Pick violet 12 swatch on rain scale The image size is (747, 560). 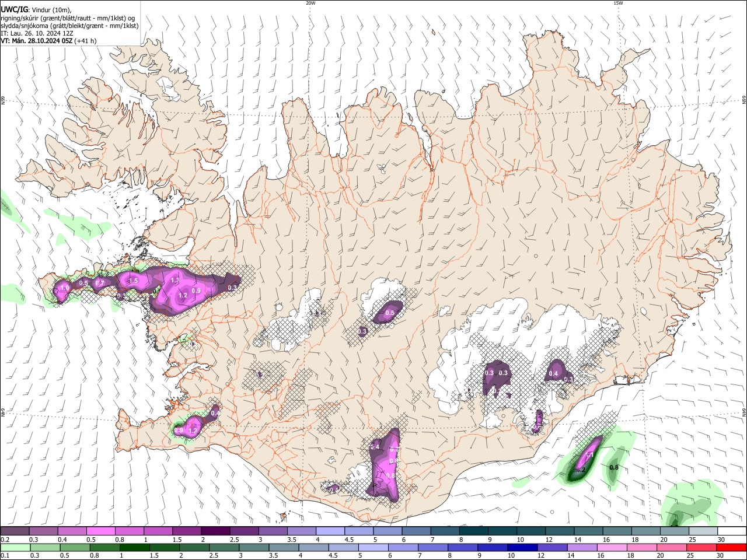[552, 548]
